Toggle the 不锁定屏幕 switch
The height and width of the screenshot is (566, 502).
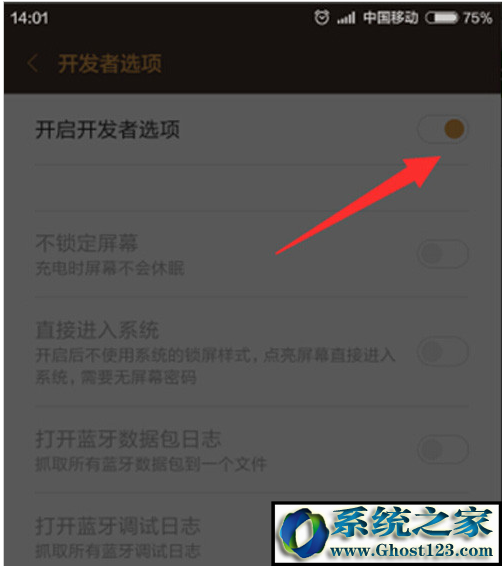[x=443, y=253]
